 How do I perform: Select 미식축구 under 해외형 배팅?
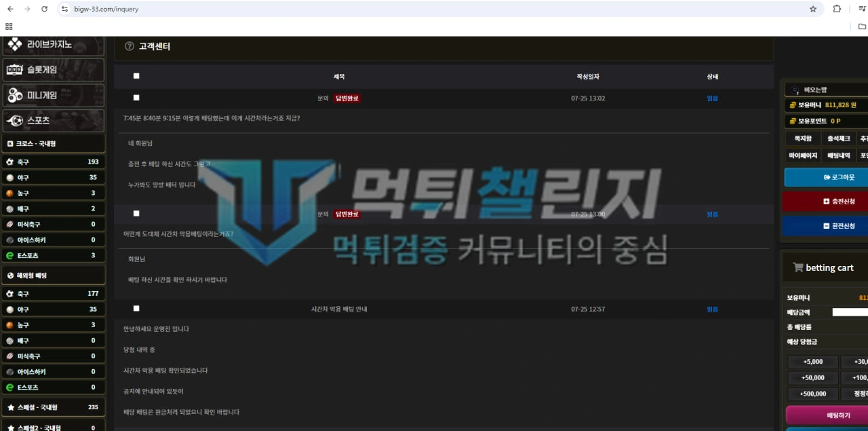tap(54, 356)
